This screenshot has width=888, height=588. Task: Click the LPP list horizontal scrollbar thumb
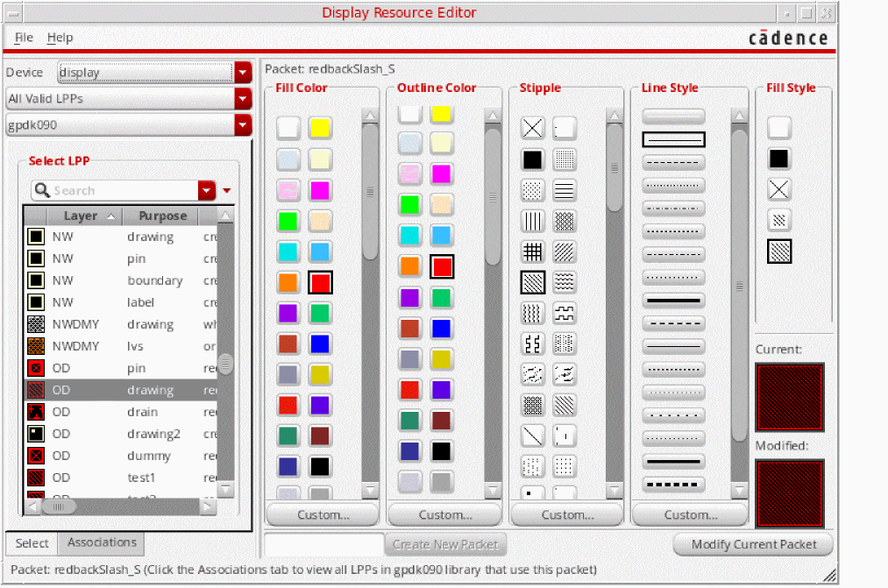coord(59,507)
